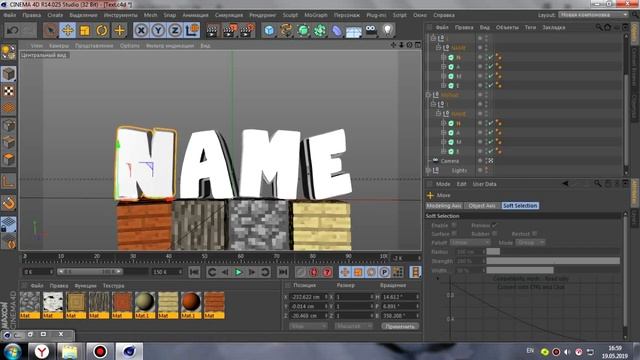
Task: Toggle the Restrict checkbox
Action: (534, 234)
